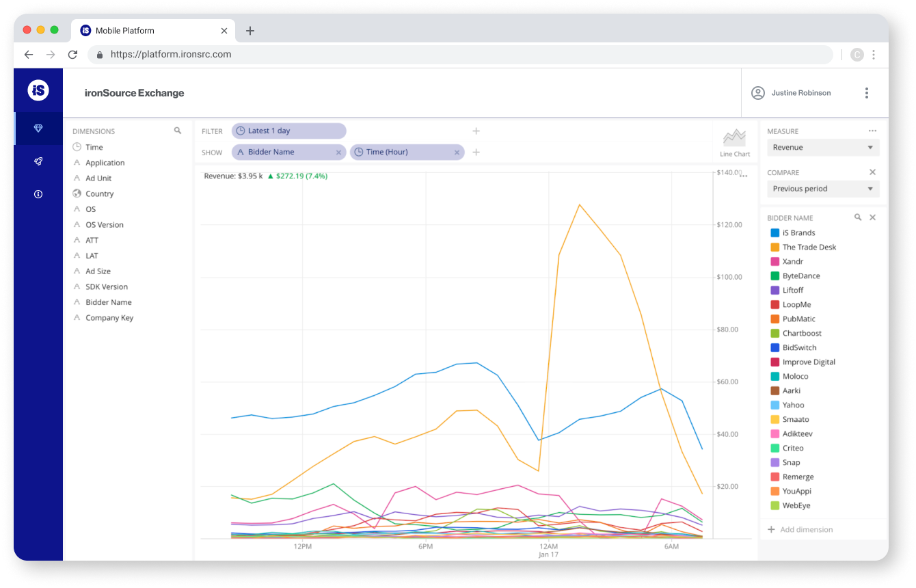Search dimensions using the magnifier icon
This screenshot has height=588, width=916.
point(178,131)
